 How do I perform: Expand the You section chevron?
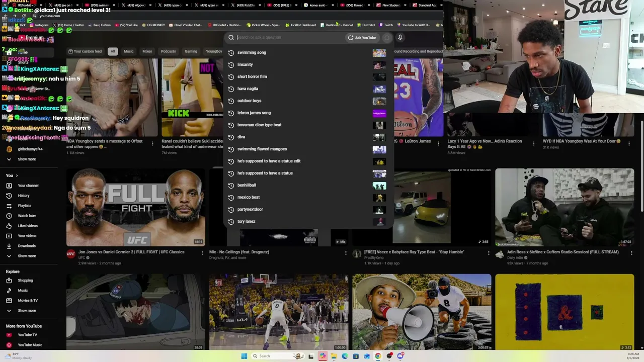tap(17, 175)
